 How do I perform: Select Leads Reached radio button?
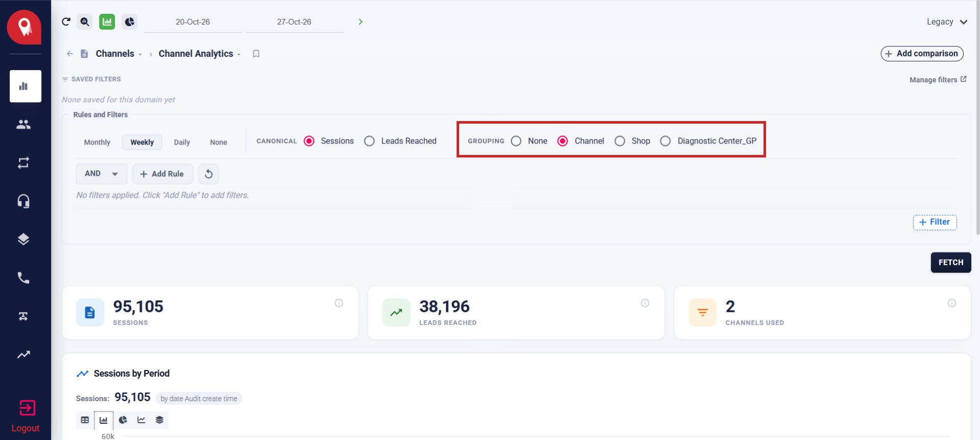pos(369,141)
